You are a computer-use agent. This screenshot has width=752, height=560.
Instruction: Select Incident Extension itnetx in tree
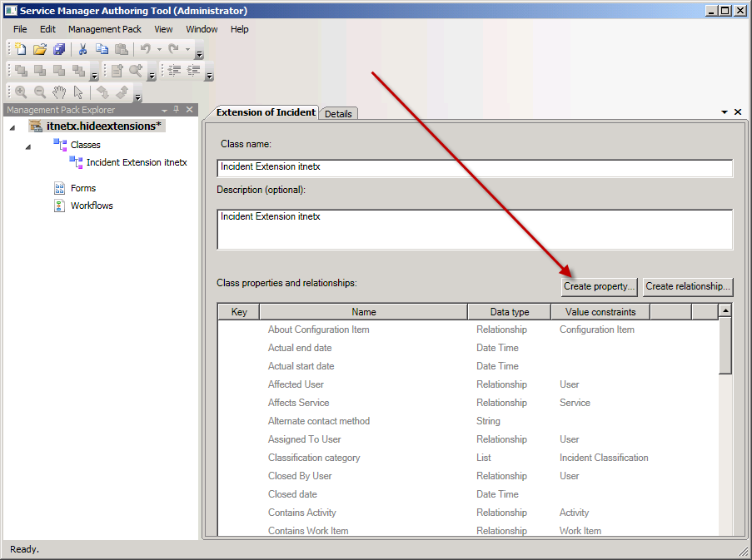[x=137, y=163]
